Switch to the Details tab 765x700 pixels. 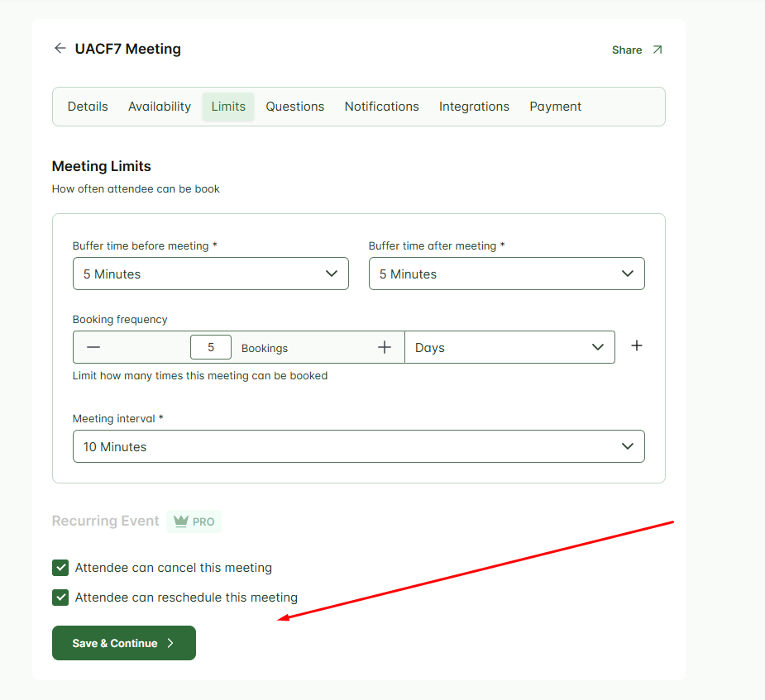[88, 107]
